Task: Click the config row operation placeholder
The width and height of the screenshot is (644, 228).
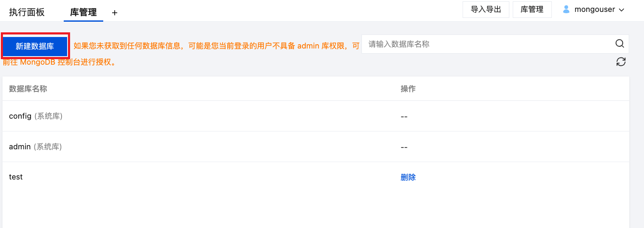Action: 404,117
